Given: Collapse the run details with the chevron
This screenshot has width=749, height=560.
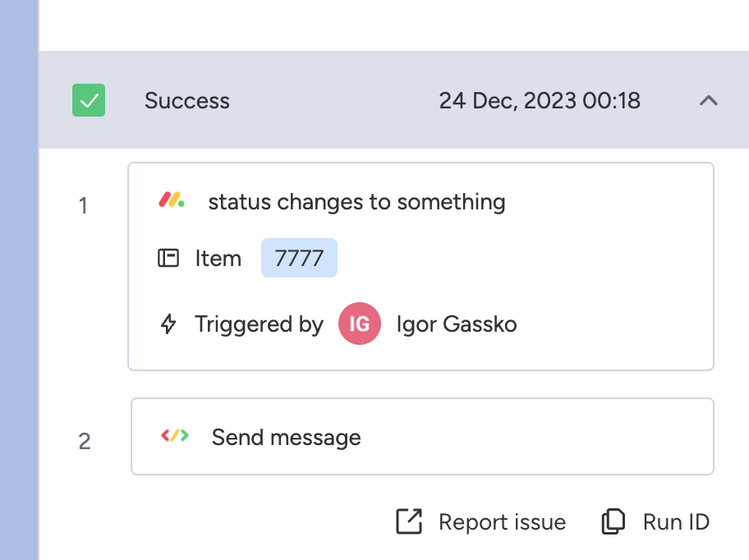Looking at the screenshot, I should [709, 100].
